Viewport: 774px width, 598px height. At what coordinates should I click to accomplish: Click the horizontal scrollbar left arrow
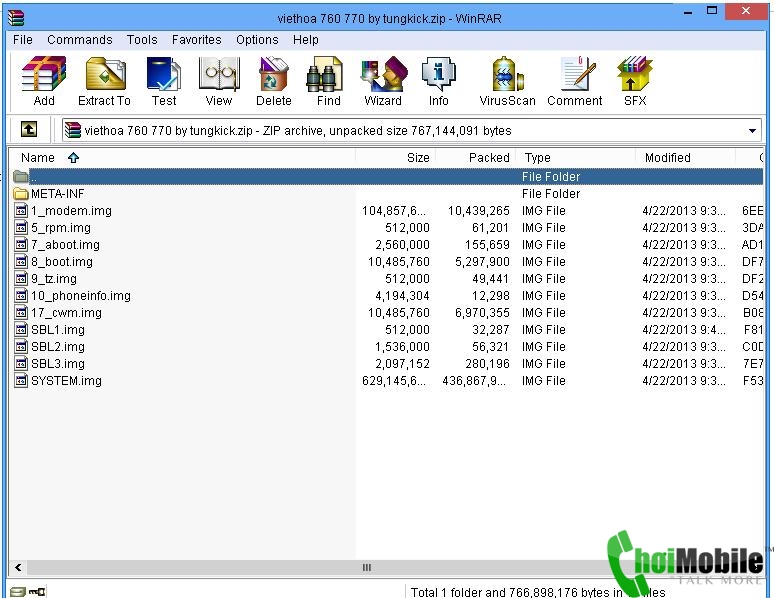tap(18, 567)
